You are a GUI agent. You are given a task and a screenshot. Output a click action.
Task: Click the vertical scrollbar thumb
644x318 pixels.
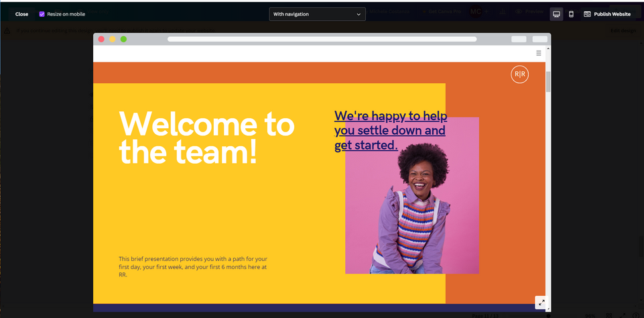(x=548, y=81)
